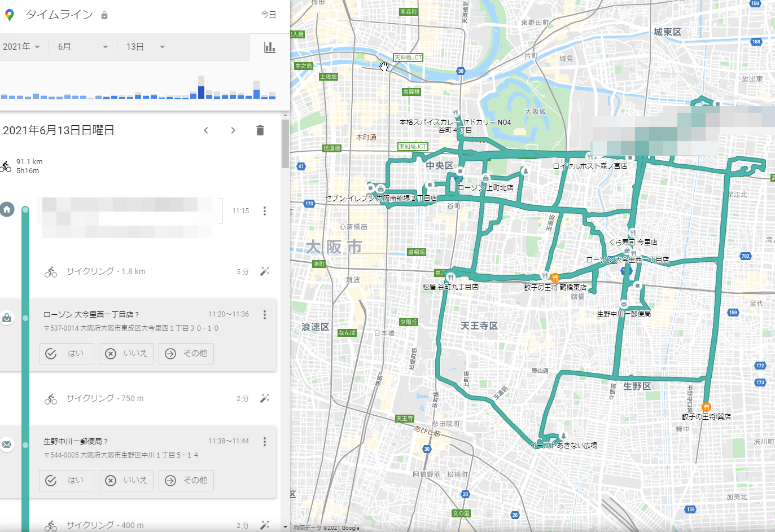
Task: Click the cycling summary icon for 91.1 km
Action: coord(6,166)
